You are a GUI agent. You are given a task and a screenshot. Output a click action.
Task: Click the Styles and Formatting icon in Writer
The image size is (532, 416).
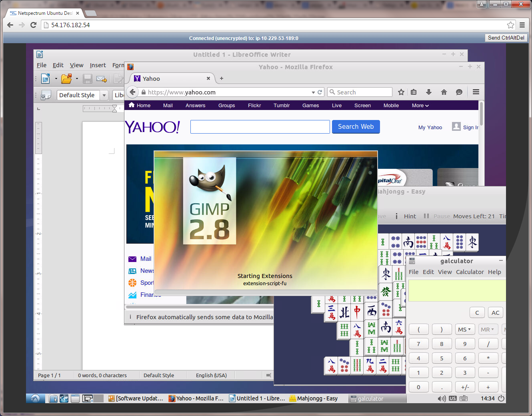coord(46,95)
